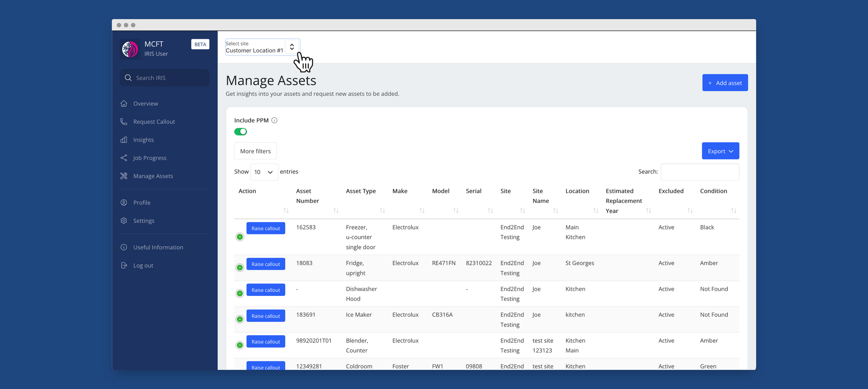Expand row details for asset 162583
The height and width of the screenshot is (389, 868).
click(x=240, y=237)
